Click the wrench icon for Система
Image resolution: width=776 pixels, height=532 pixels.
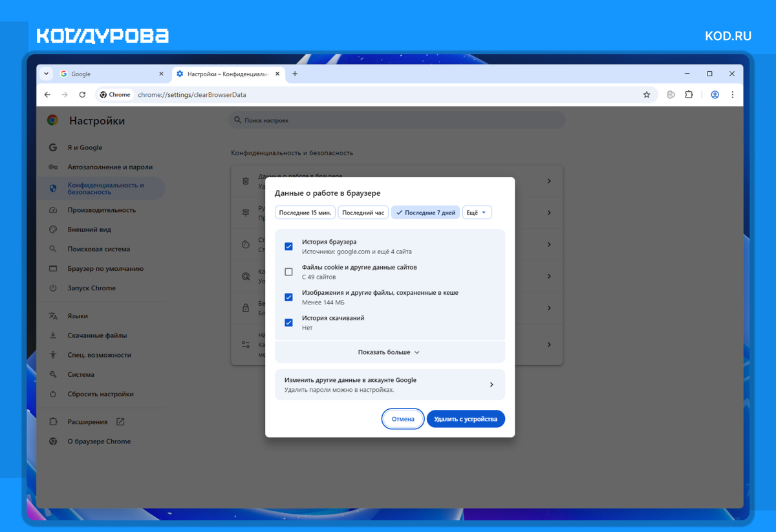pos(53,374)
